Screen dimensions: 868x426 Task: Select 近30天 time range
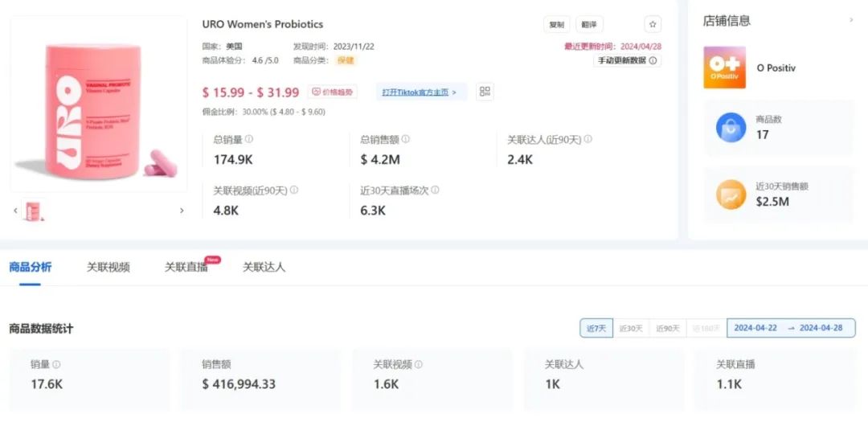point(631,329)
